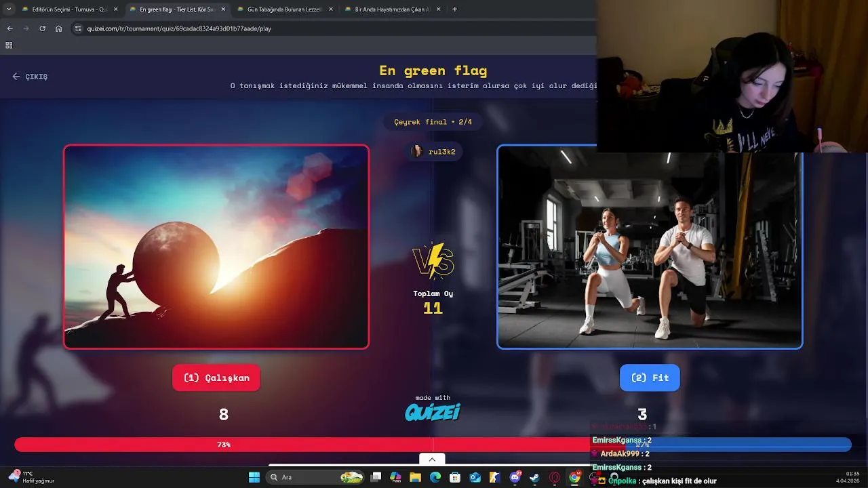Open Task View from taskbar
Image resolution: width=868 pixels, height=488 pixels.
376,477
